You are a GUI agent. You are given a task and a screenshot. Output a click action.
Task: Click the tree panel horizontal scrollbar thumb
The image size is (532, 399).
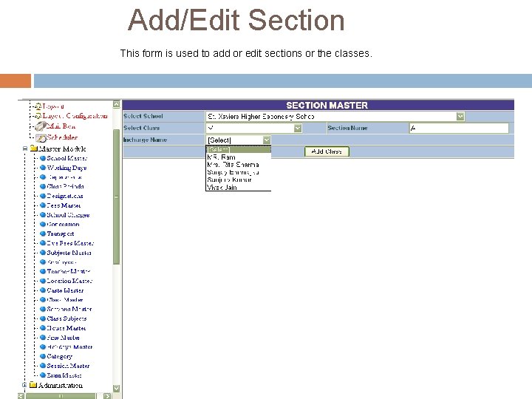tap(61, 396)
